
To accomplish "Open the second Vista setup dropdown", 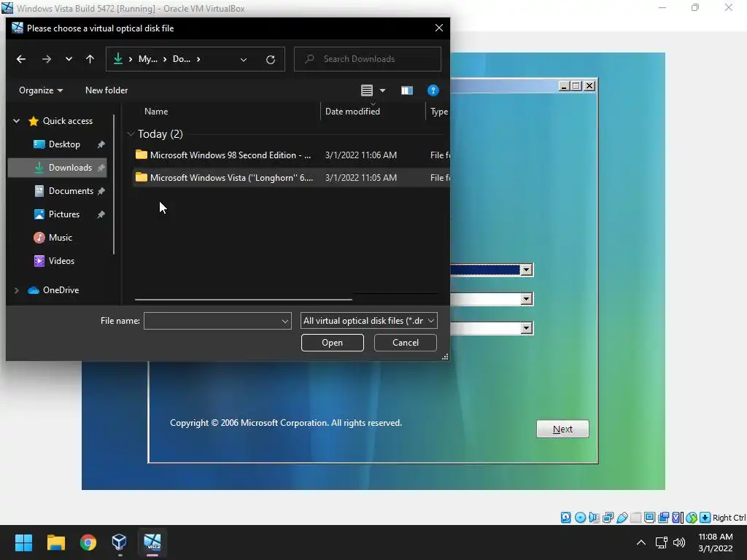I will [527, 299].
